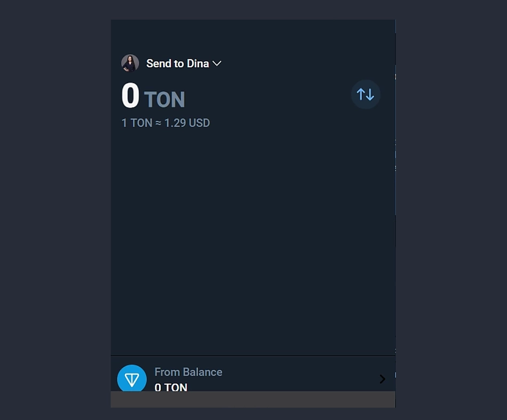
Task: Click Dina's profile avatar
Action: (130, 63)
